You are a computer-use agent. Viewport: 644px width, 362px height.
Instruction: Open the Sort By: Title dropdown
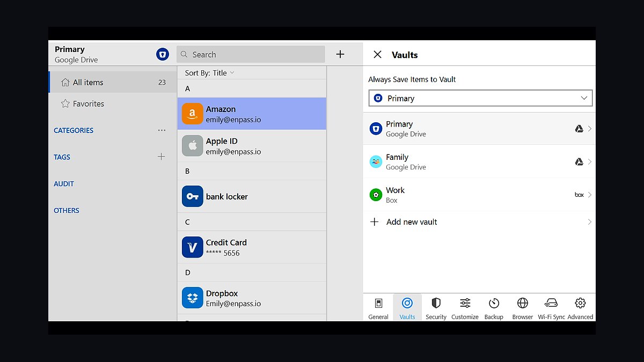(210, 73)
